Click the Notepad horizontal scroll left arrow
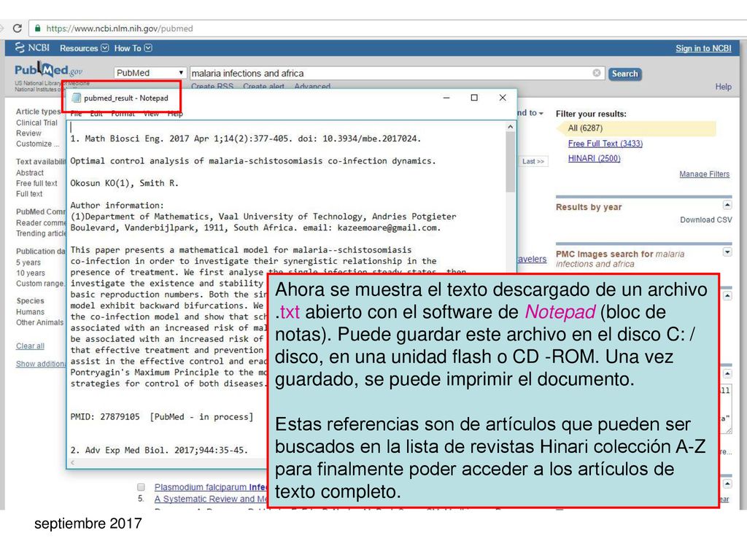 click(72, 462)
